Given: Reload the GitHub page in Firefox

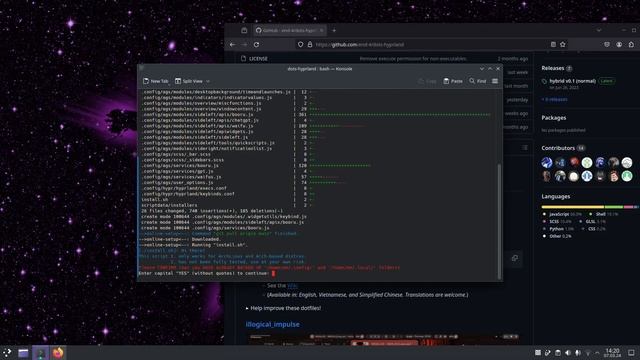Looking at the screenshot, I should [x=256, y=44].
